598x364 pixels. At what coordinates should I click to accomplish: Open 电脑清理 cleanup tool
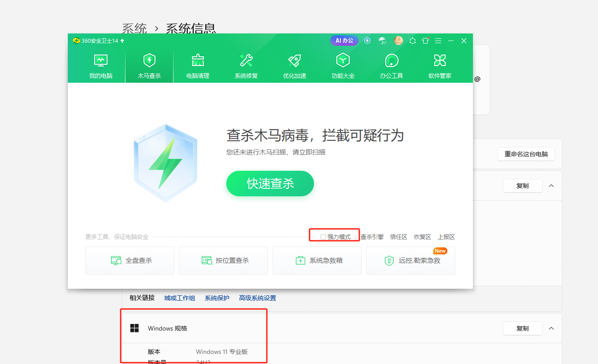pyautogui.click(x=198, y=66)
